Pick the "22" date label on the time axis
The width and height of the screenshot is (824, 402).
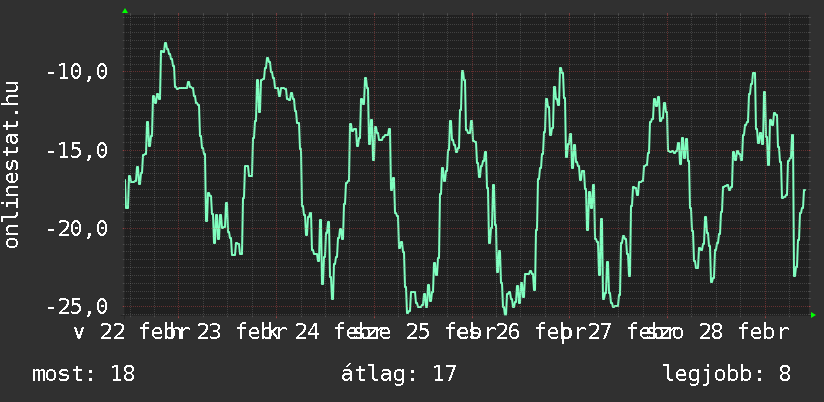[112, 332]
